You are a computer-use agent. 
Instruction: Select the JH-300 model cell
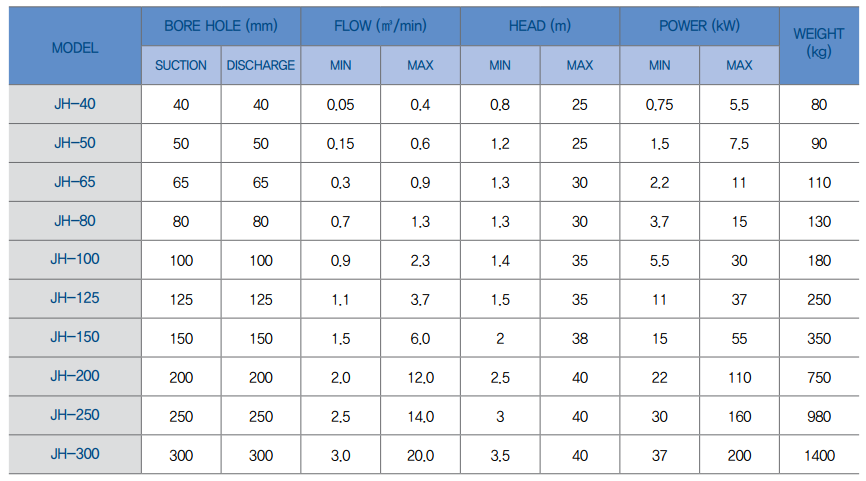(x=75, y=455)
